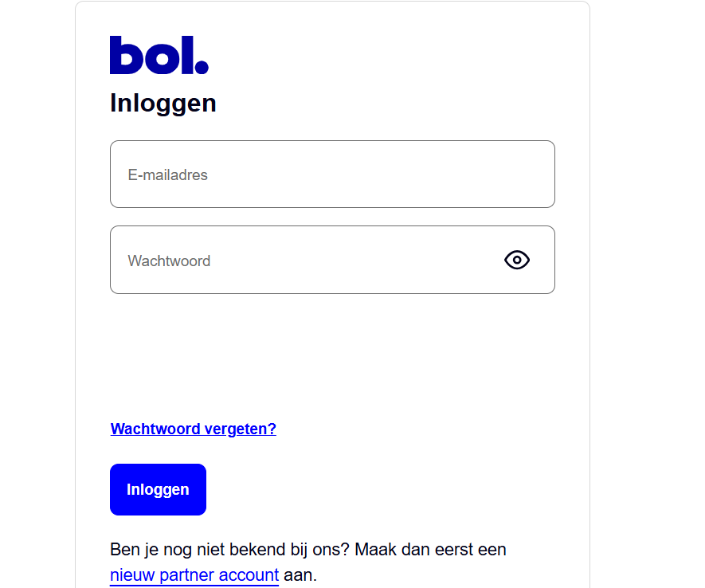Select the Wachtwoord placeholder text
The image size is (705, 588).
click(169, 261)
